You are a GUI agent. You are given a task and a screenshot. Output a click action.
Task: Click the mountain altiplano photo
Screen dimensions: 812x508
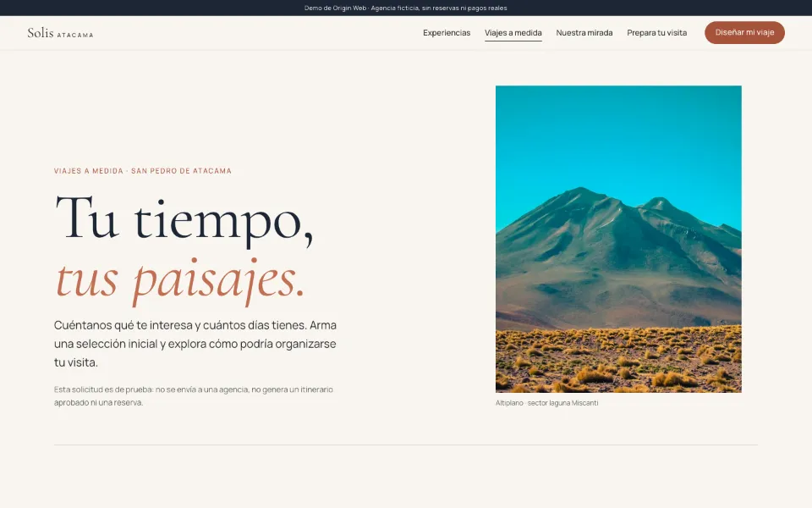click(618, 239)
